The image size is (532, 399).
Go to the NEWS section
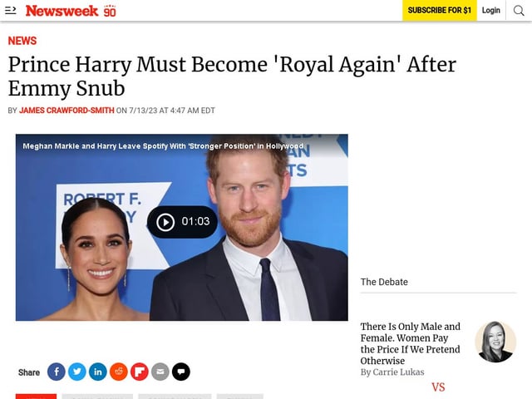click(22, 41)
